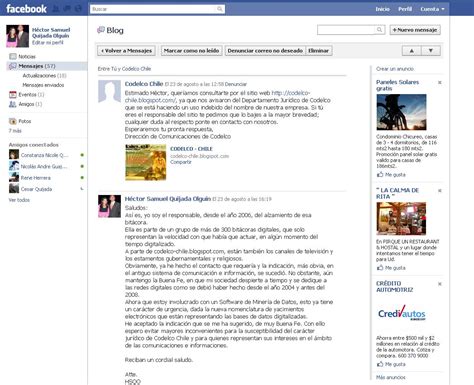
Task: Click Ver todos under connected friends
Action: (19, 200)
